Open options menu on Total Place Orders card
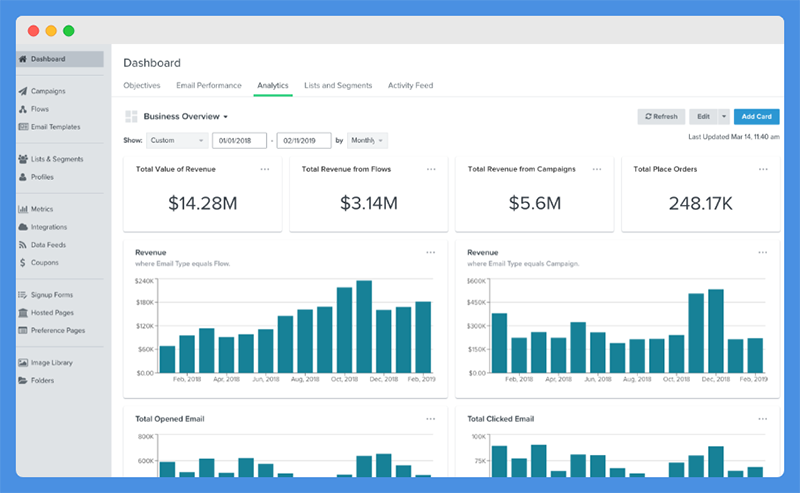 763,169
